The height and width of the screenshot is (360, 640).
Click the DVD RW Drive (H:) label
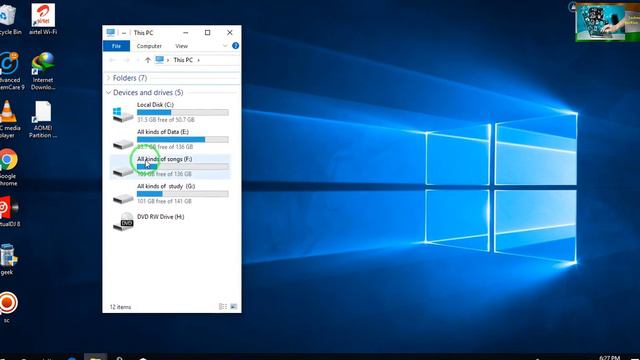pyautogui.click(x=160, y=217)
